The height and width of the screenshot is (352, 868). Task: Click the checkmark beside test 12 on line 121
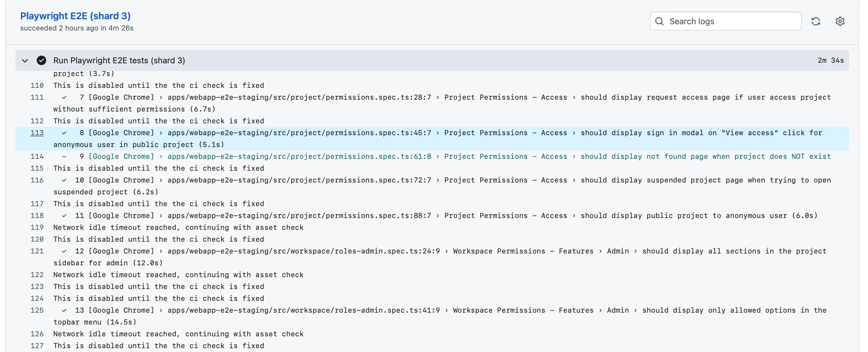coord(64,251)
